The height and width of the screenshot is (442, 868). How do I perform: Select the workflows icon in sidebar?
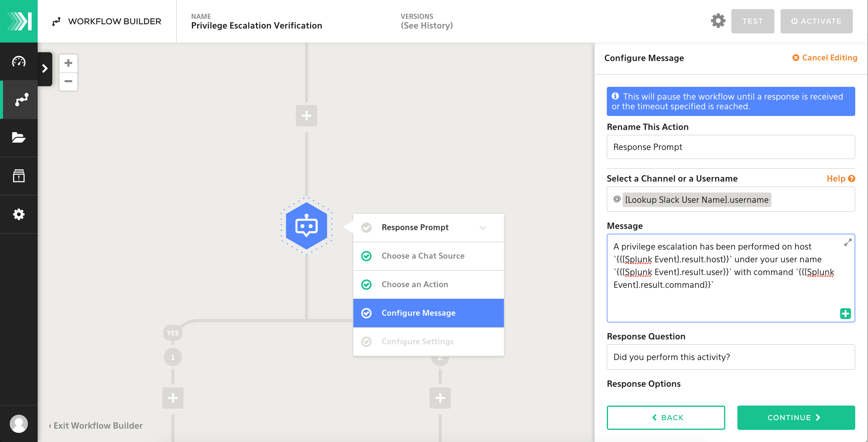[21, 100]
